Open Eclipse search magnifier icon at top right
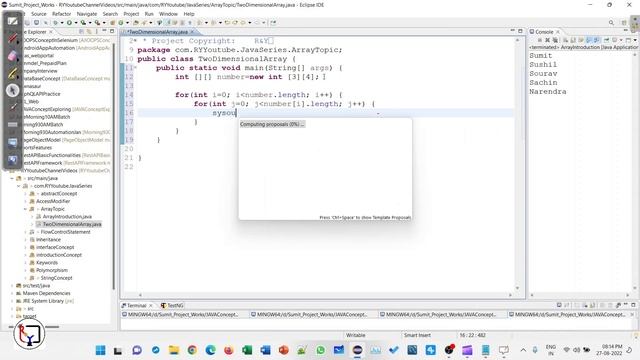 pyautogui.click(x=611, y=23)
